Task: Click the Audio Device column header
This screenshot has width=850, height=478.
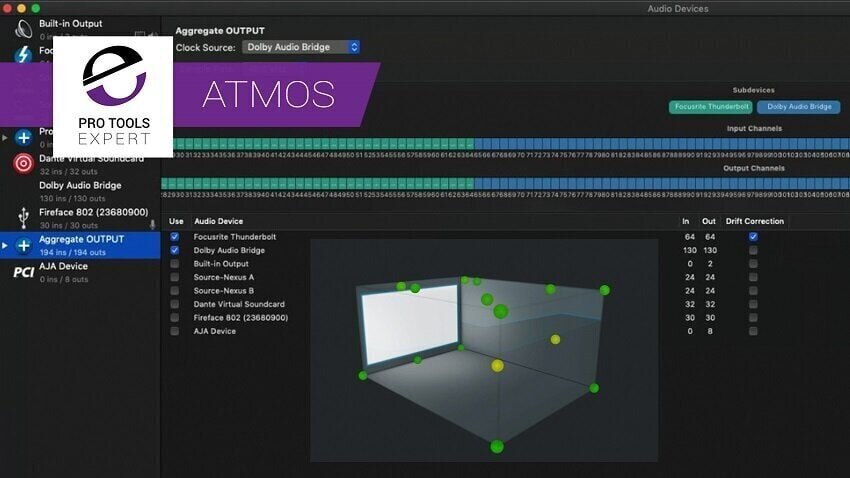Action: click(218, 221)
